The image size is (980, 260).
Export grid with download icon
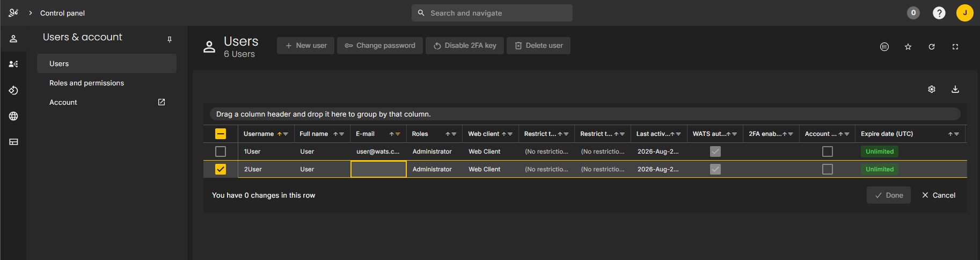coord(955,89)
